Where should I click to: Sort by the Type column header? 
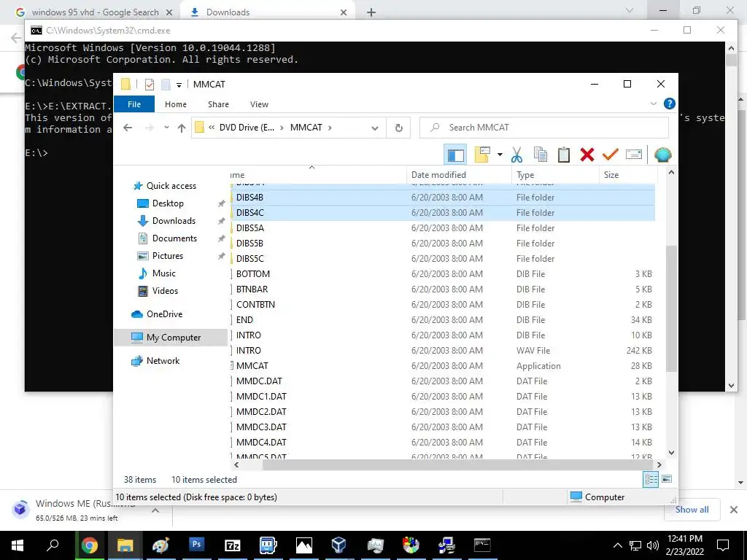pyautogui.click(x=555, y=175)
